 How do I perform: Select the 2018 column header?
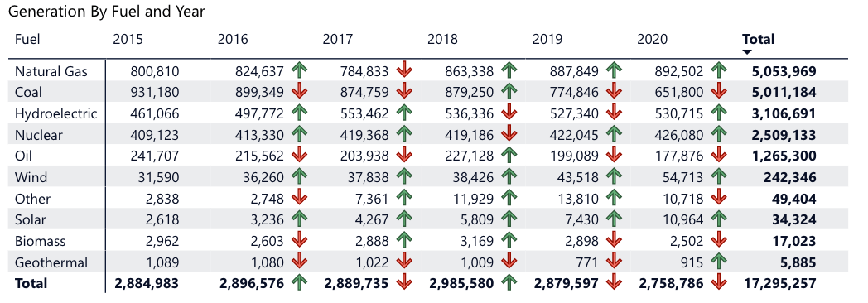(442, 39)
